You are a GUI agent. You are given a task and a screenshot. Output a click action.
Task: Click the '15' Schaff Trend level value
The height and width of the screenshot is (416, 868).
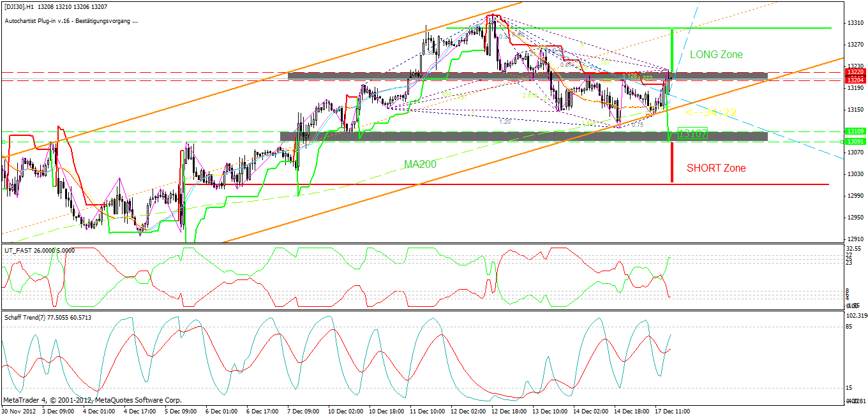tap(850, 388)
